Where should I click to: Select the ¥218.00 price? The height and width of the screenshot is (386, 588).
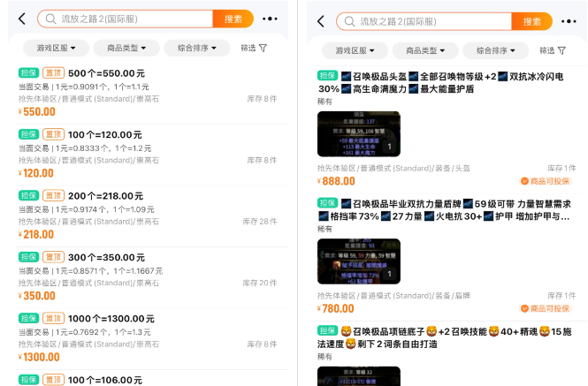click(36, 235)
